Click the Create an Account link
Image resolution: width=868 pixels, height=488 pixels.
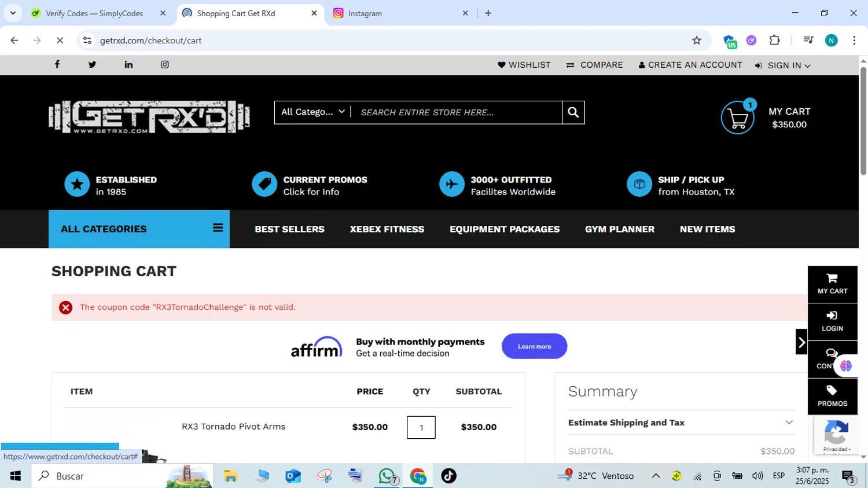tap(690, 65)
